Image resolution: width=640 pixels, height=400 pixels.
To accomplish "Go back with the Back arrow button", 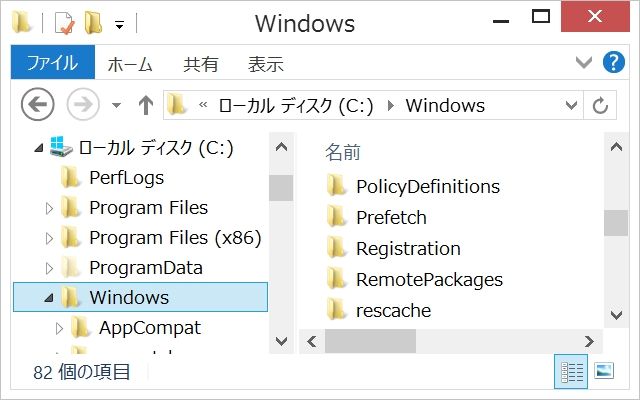I will click(x=38, y=104).
